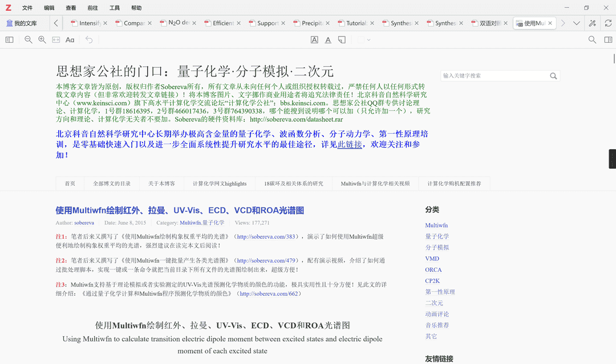Select the highlight text annotation tool
This screenshot has width=616, height=364.
tap(314, 39)
